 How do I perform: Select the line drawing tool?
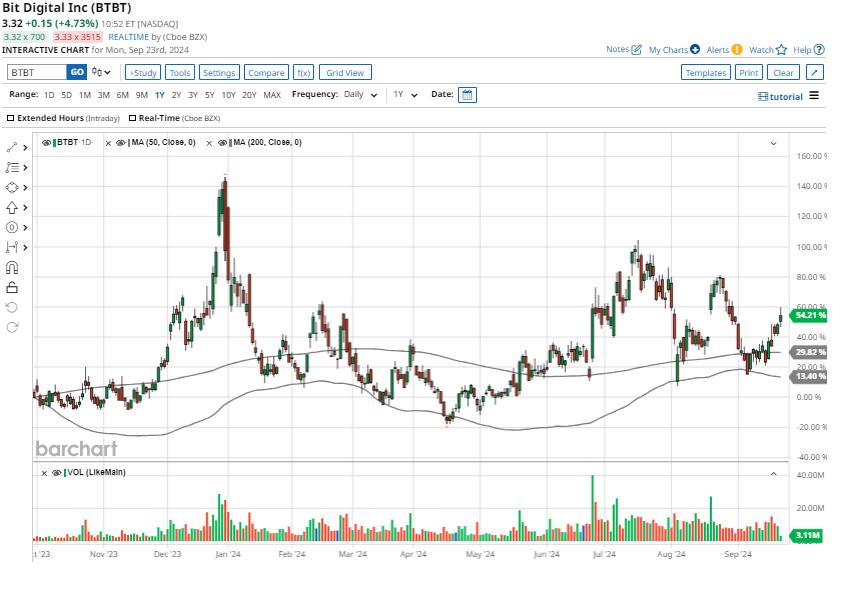(x=11, y=147)
